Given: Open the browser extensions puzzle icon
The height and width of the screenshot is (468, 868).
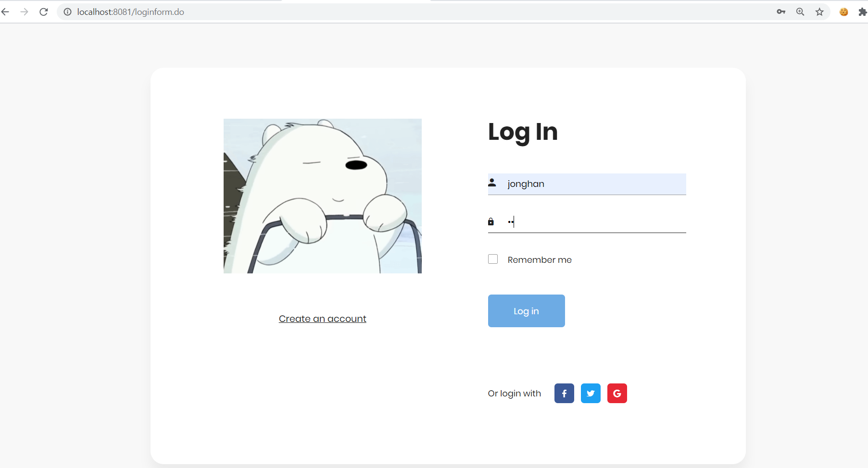Looking at the screenshot, I should click(x=863, y=12).
